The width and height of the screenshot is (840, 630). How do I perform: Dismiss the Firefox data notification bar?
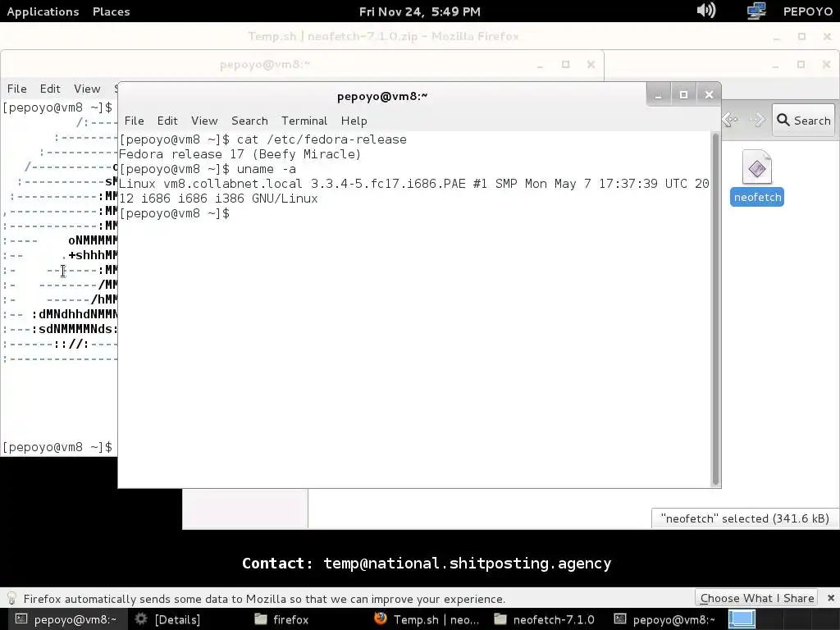[830, 598]
